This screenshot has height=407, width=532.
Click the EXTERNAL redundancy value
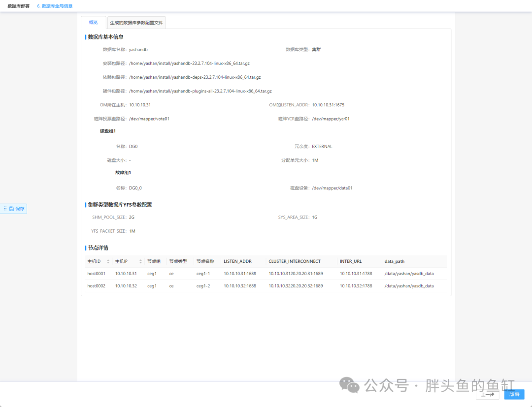[322, 146]
